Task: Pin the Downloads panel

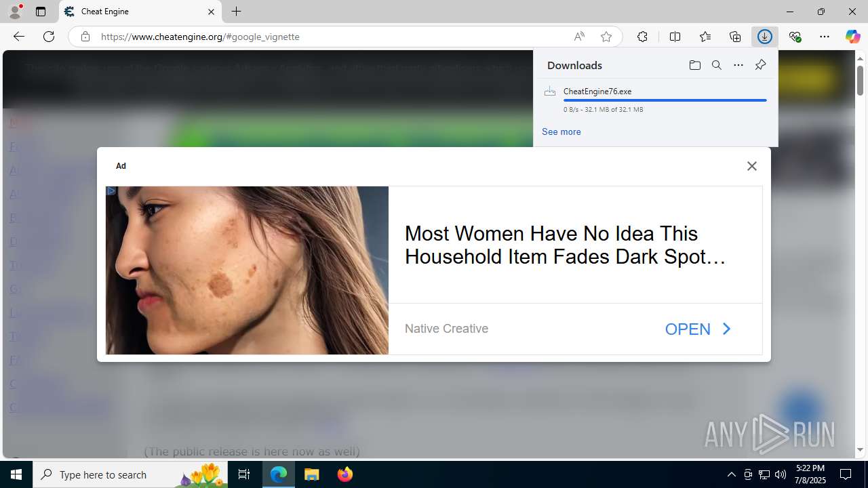Action: point(760,65)
